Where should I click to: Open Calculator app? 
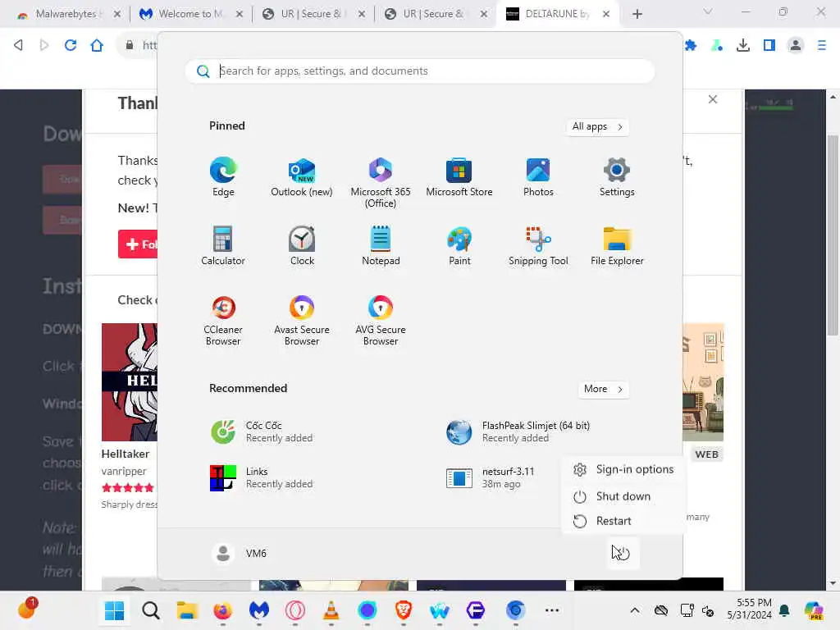pos(223,246)
